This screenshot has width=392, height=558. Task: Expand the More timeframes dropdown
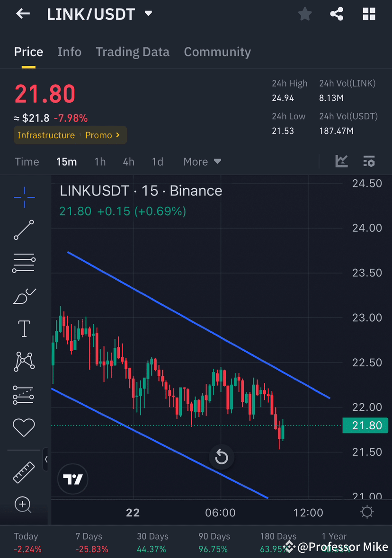pos(202,161)
